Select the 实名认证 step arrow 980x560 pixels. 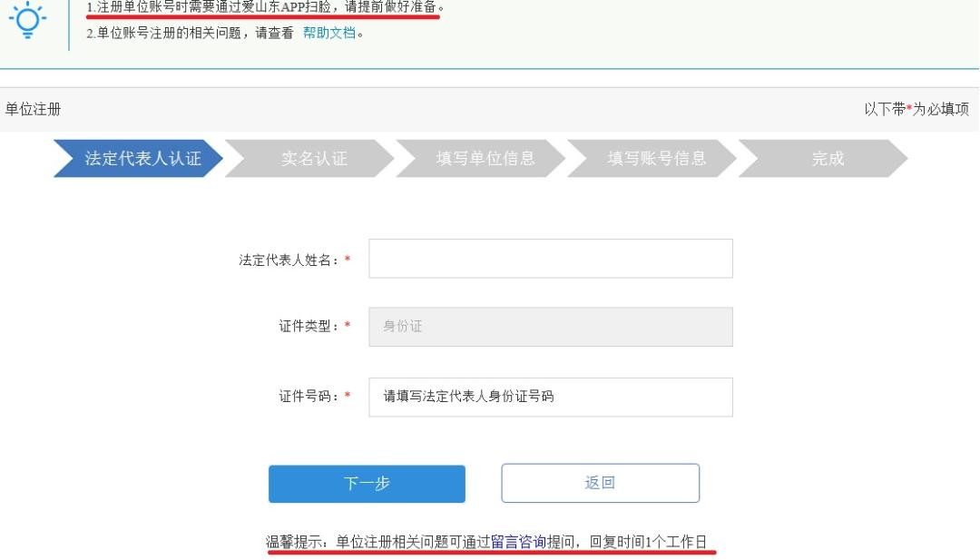pos(310,159)
